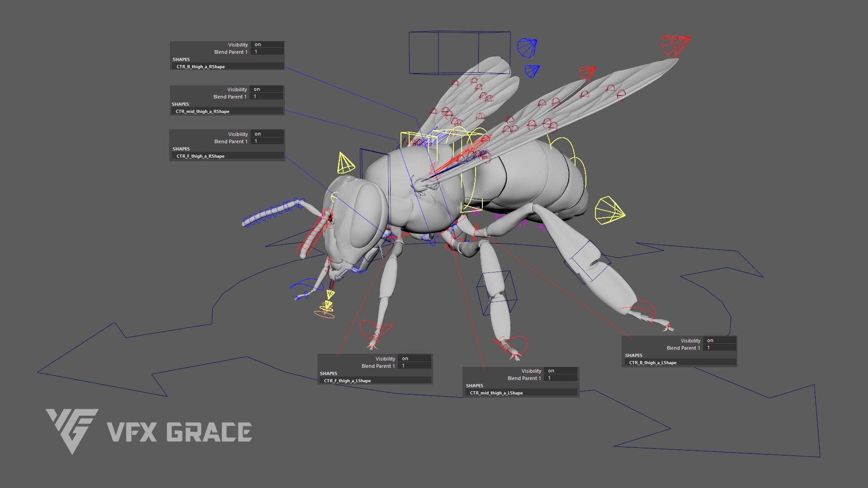Click Blend Parent 1 value in CTR_B_thigh_a_LShape panel

pos(720,348)
